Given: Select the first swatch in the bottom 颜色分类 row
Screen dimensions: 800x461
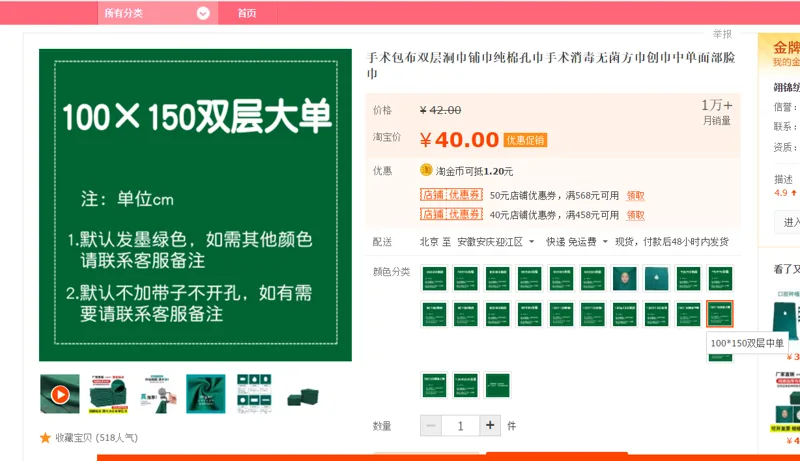Looking at the screenshot, I should [434, 385].
